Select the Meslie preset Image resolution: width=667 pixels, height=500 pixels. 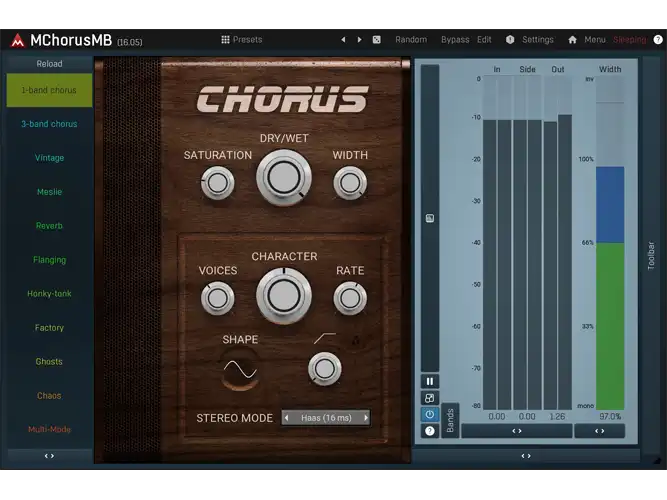tap(49, 192)
